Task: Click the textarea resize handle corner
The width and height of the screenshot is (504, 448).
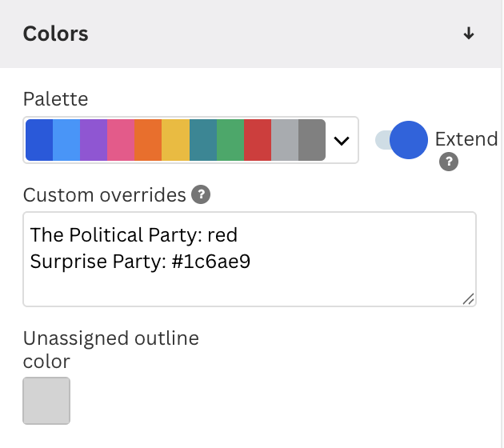Action: (x=468, y=299)
